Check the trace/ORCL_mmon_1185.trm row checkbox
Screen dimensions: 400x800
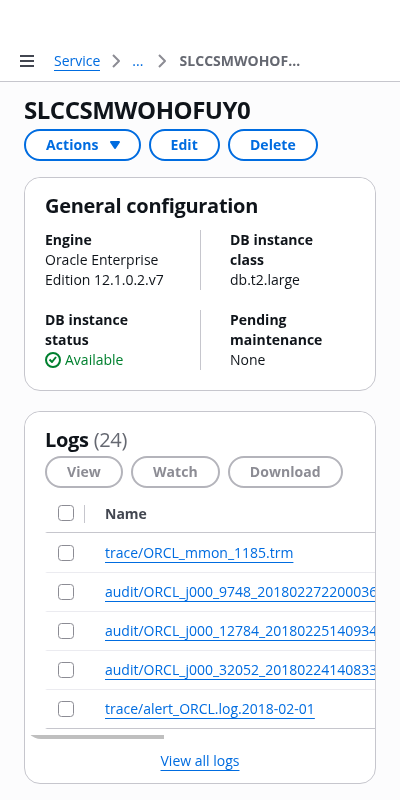coord(66,553)
